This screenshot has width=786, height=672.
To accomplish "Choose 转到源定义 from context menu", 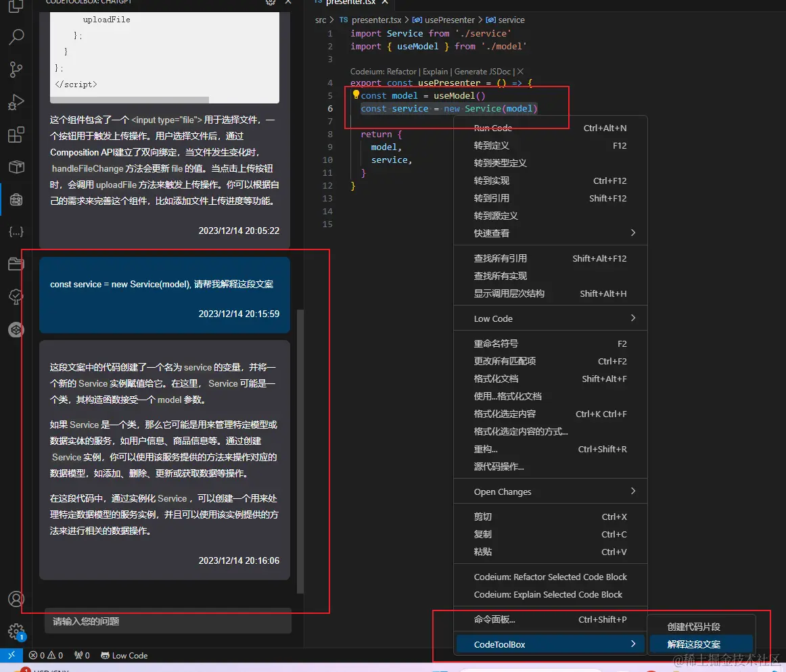I will click(551, 216).
